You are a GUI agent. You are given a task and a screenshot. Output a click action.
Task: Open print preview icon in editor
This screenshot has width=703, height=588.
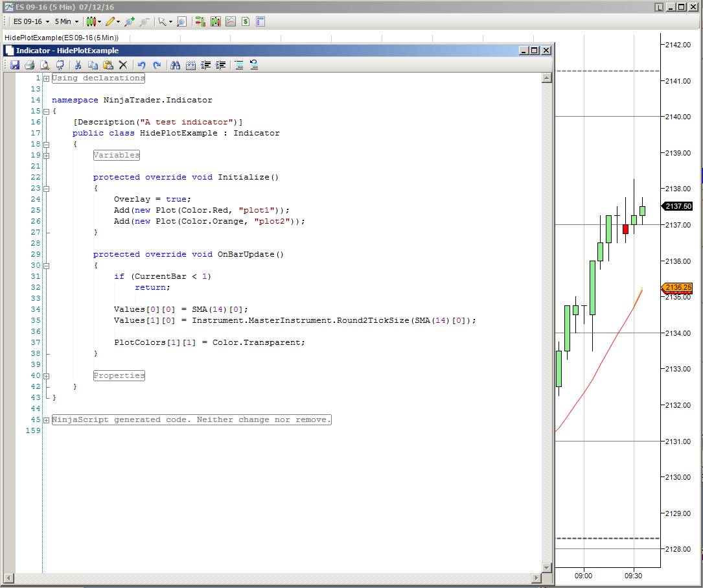[x=45, y=65]
